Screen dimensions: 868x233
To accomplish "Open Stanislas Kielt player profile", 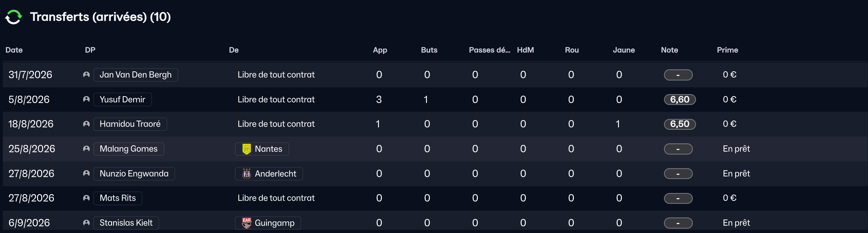I will (126, 223).
